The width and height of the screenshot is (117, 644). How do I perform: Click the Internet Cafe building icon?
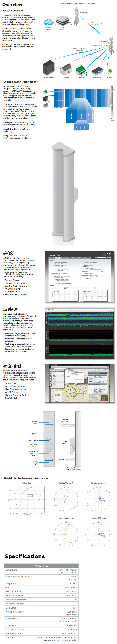[x=81, y=70]
